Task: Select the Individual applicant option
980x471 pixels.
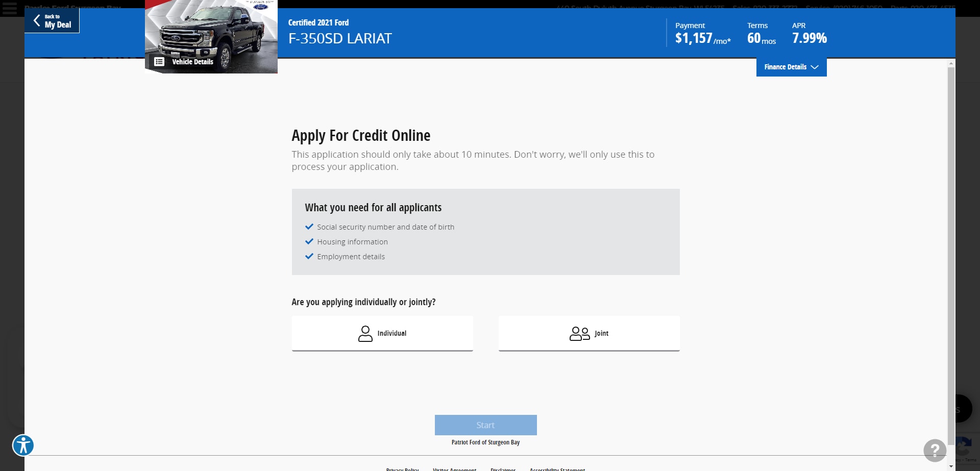Action: click(382, 333)
